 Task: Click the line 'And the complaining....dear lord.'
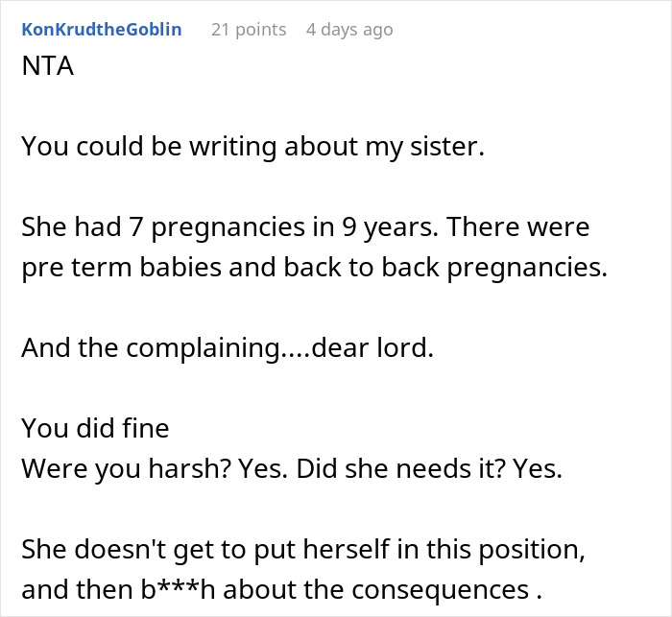pyautogui.click(x=228, y=347)
